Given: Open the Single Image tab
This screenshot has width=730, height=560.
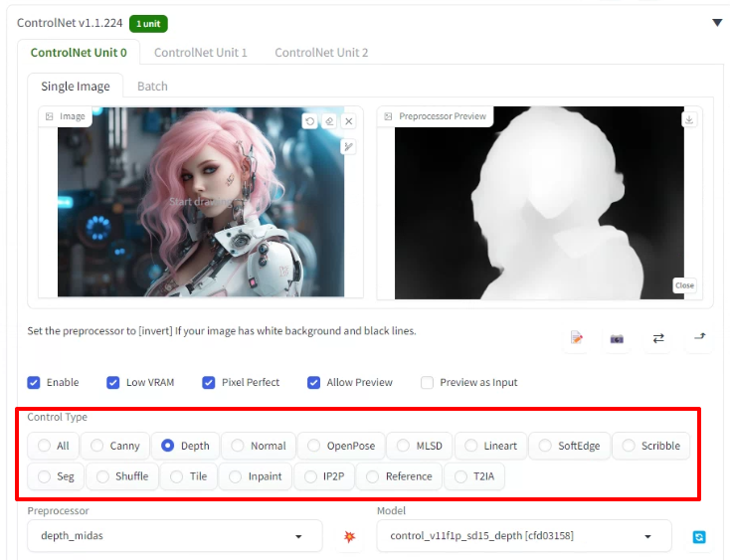Looking at the screenshot, I should 76,87.
